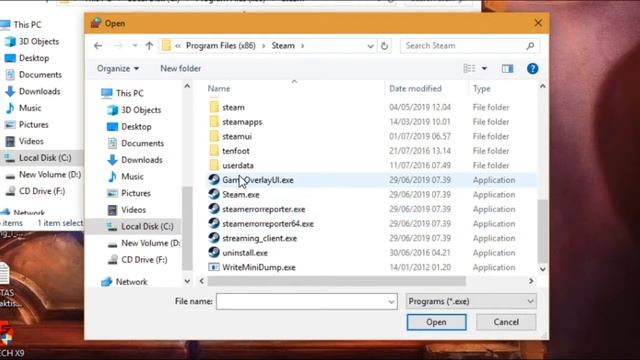Select the steam folder
The width and height of the screenshot is (640, 360).
coord(233,107)
